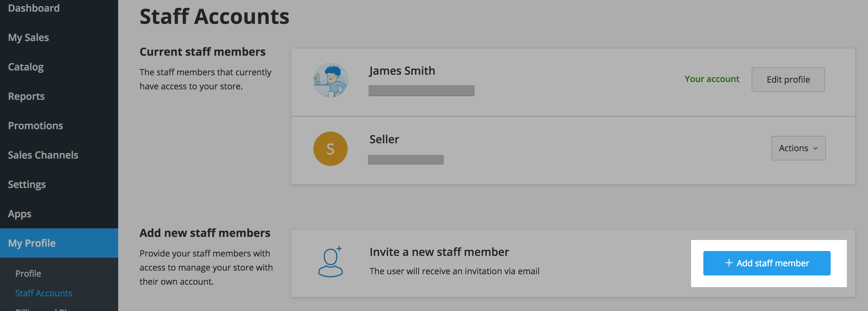Navigate to Reports in the sidebar

[26, 96]
